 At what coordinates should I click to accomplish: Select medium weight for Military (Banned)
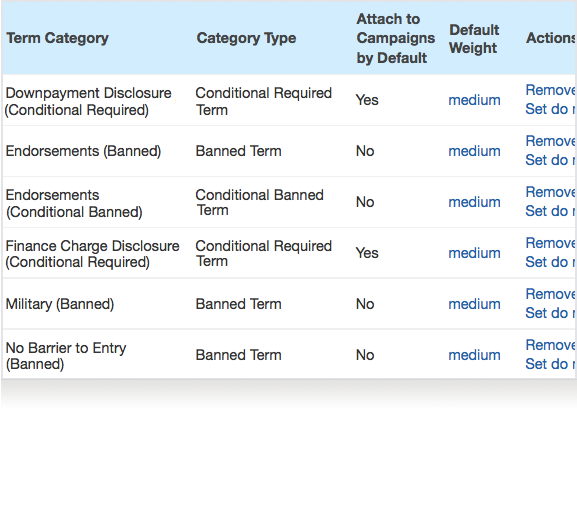click(474, 304)
